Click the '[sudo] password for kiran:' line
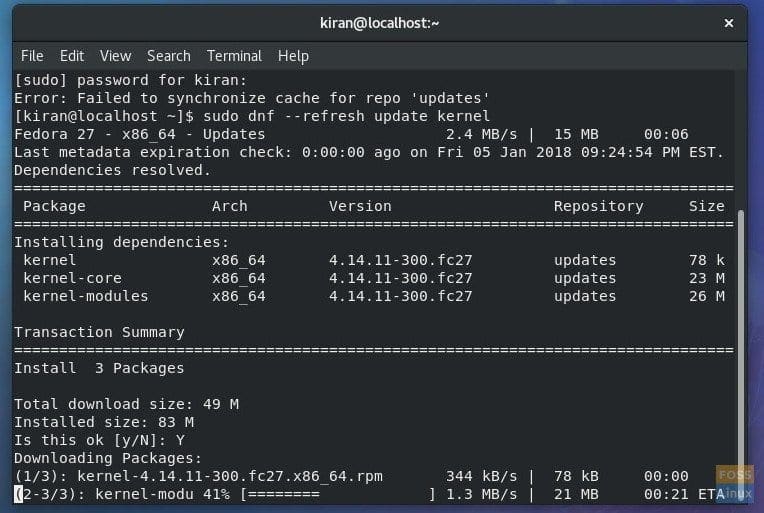Screen dimensions: 764x513 coord(131,80)
